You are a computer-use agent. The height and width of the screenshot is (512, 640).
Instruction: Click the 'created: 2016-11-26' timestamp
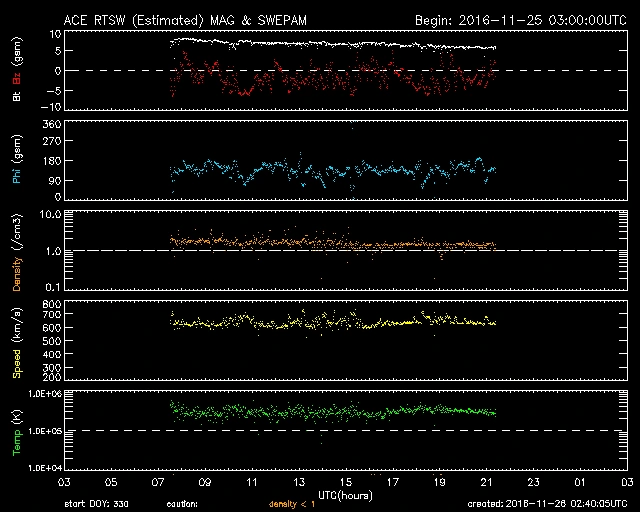click(x=547, y=504)
